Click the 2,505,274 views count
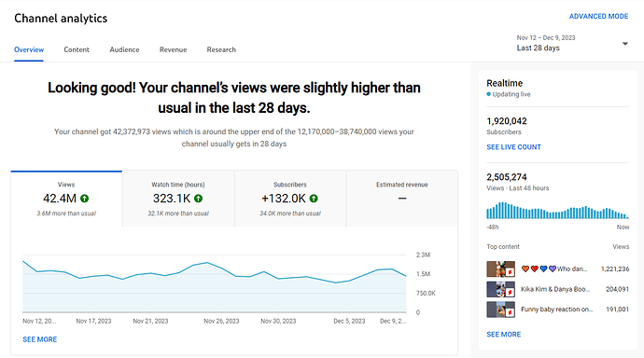This screenshot has height=358, width=644. [x=507, y=177]
